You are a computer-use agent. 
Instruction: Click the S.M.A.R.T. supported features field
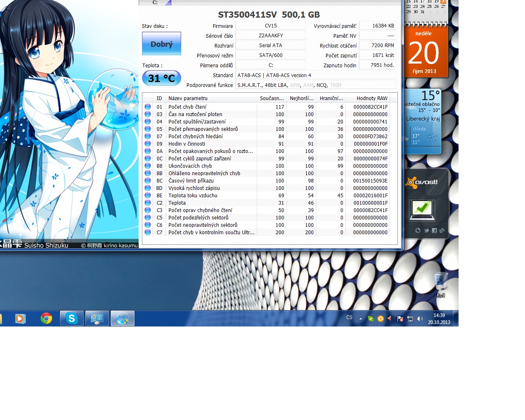(x=316, y=85)
